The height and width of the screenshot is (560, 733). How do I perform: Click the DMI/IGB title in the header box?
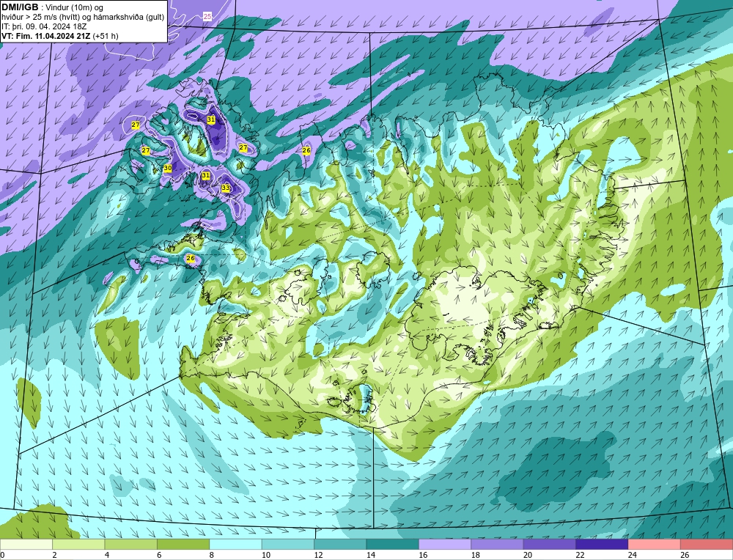[20, 7]
